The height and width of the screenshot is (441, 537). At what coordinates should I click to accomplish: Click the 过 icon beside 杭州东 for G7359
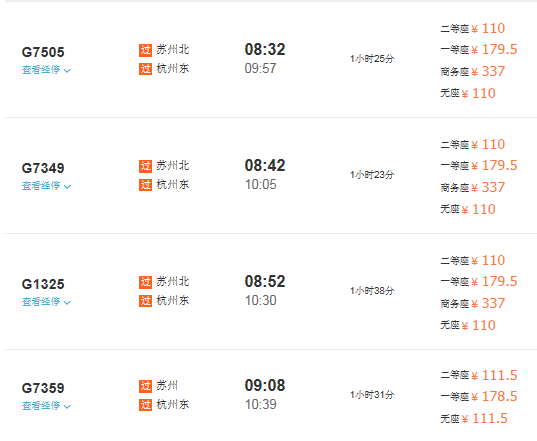pyautogui.click(x=145, y=405)
